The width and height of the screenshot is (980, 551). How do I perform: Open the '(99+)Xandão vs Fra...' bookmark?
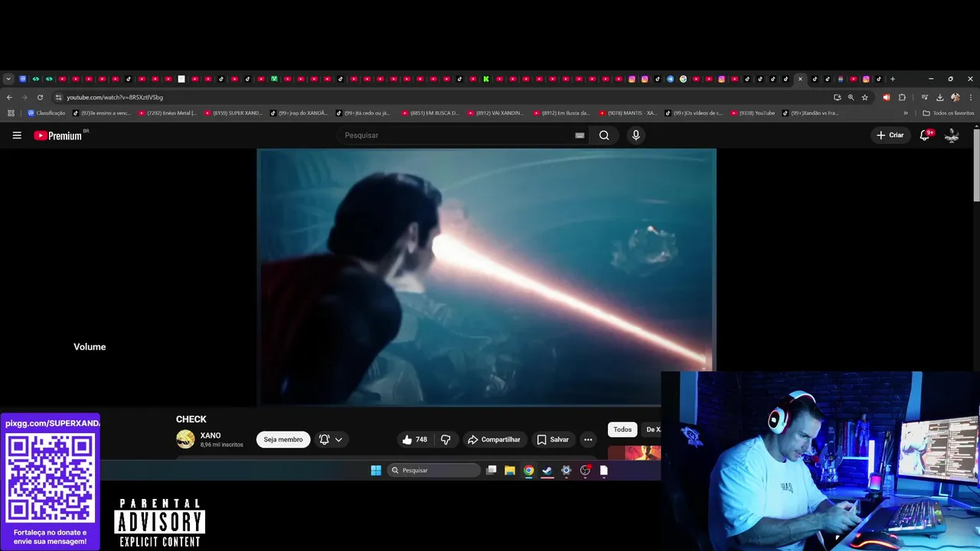tap(812, 113)
